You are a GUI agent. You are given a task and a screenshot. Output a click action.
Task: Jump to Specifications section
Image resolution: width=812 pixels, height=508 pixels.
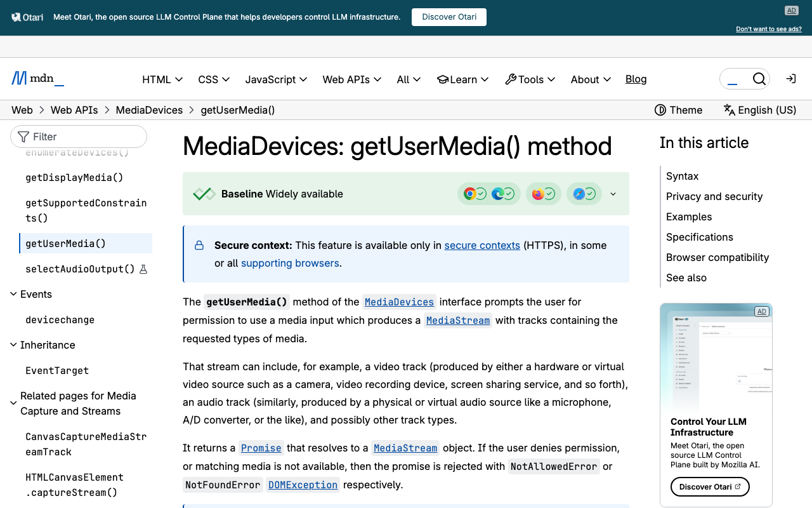700,237
